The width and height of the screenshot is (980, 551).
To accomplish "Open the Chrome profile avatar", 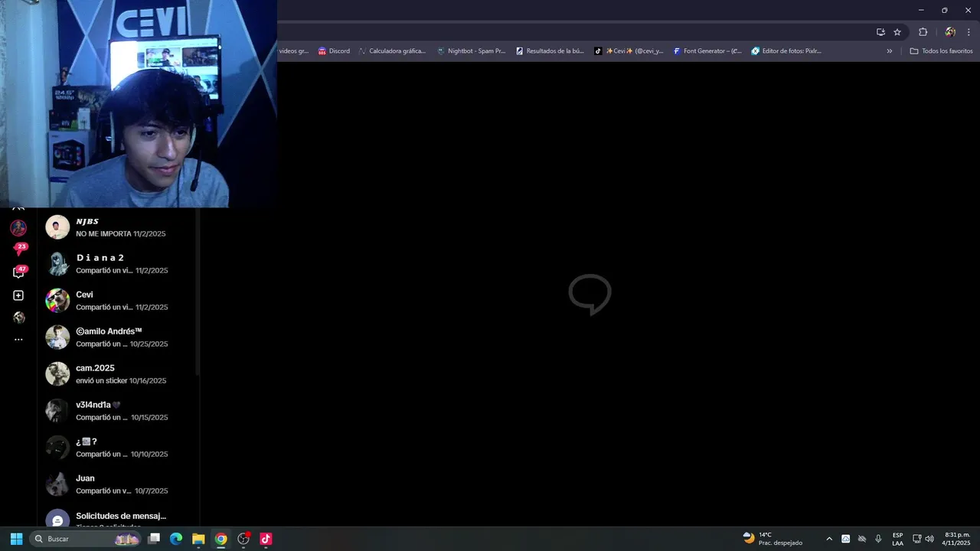I will [x=950, y=32].
